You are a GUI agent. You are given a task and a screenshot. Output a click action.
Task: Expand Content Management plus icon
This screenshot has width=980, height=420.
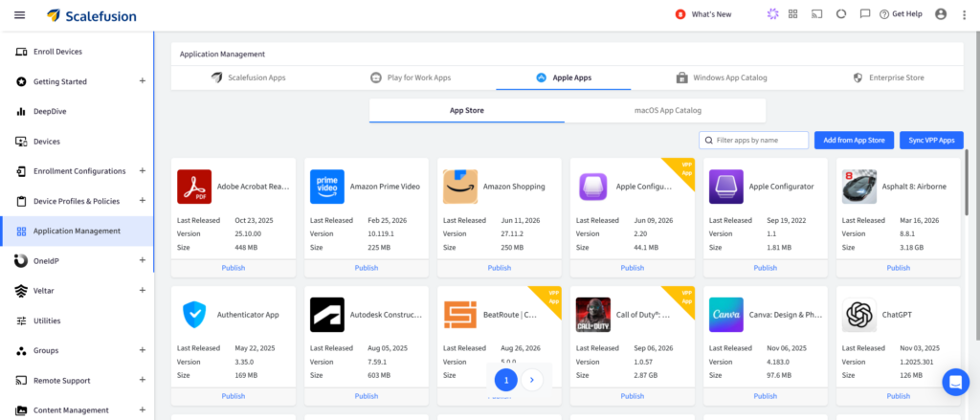[142, 410]
